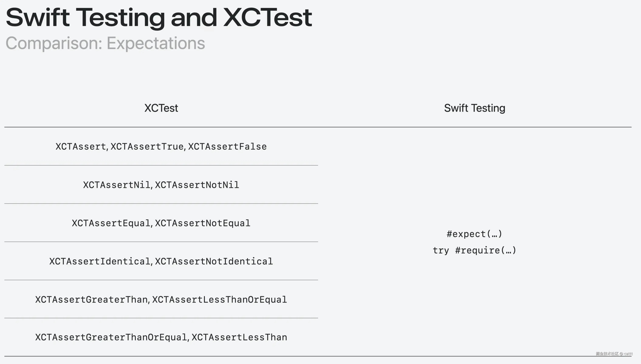Select the XCTAssertNotNil entry
The width and height of the screenshot is (641, 364).
pos(197,185)
